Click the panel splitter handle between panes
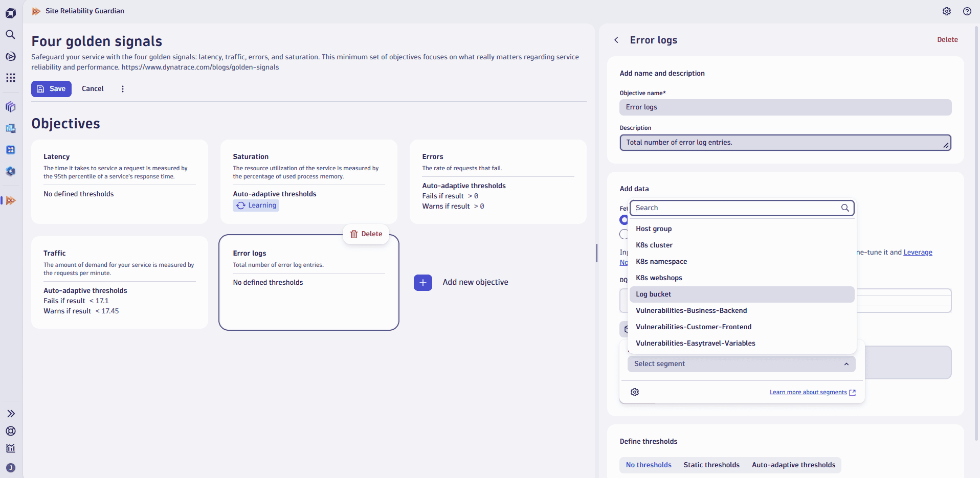 point(597,253)
